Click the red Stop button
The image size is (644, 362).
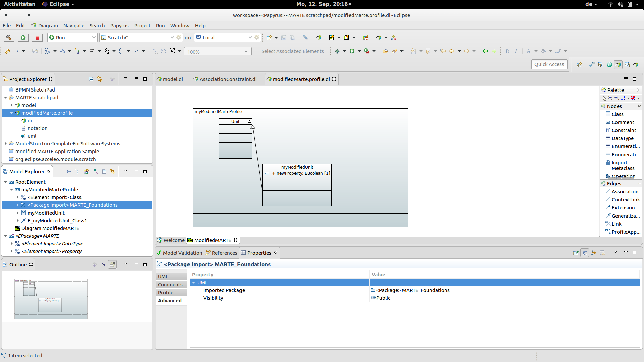[37, 38]
